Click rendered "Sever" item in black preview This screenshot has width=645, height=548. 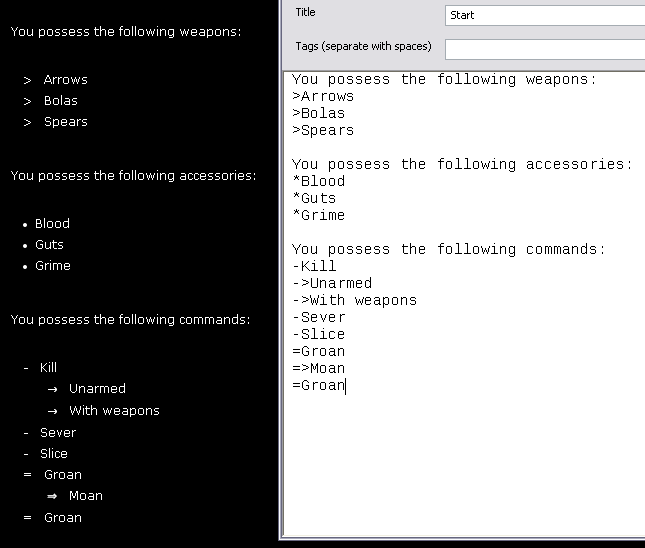point(58,433)
